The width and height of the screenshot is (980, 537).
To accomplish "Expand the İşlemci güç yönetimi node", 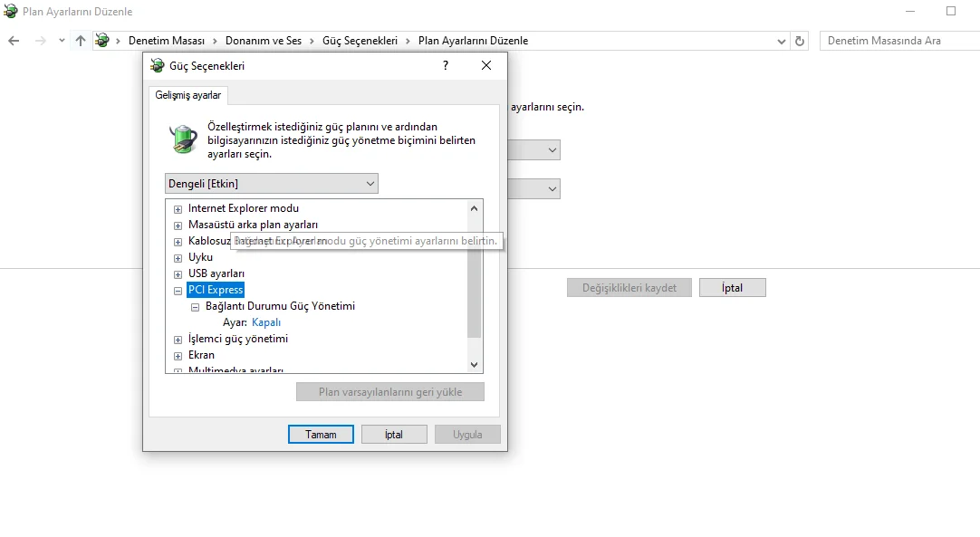I will (x=178, y=340).
